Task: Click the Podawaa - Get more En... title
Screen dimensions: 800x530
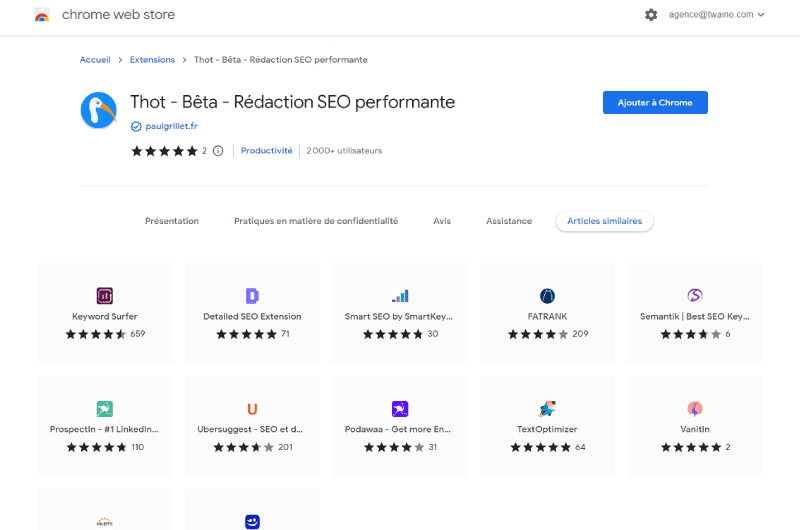Action: point(398,429)
